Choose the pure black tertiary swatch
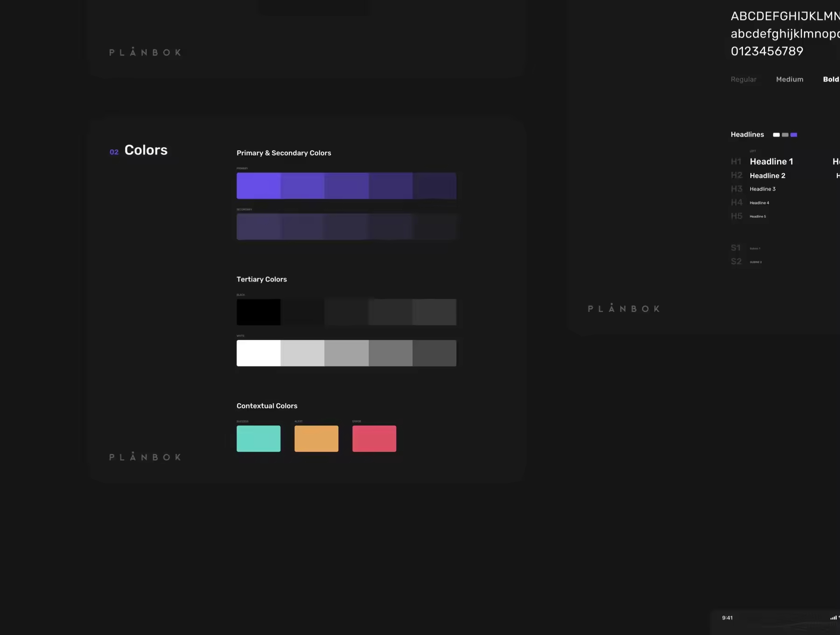The width and height of the screenshot is (840, 635). pyautogui.click(x=259, y=312)
